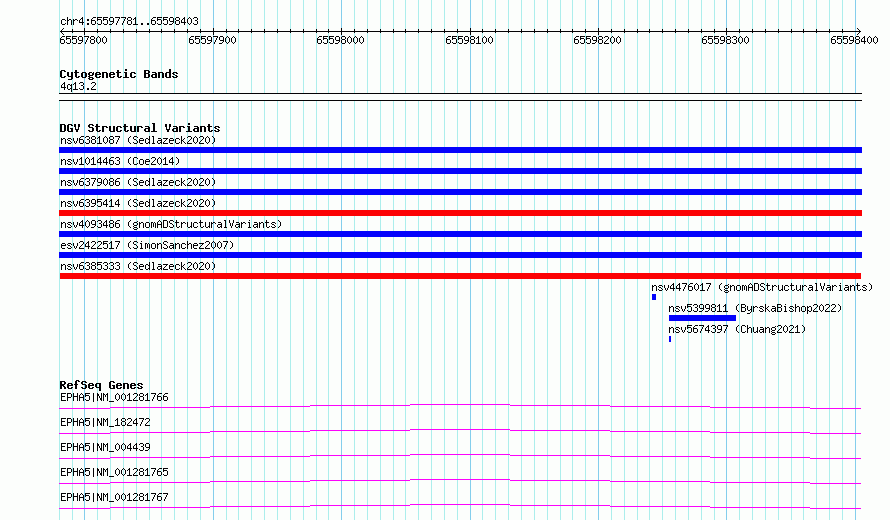890x520 pixels.
Task: Click ruler position 65597800
Action: tap(83, 40)
